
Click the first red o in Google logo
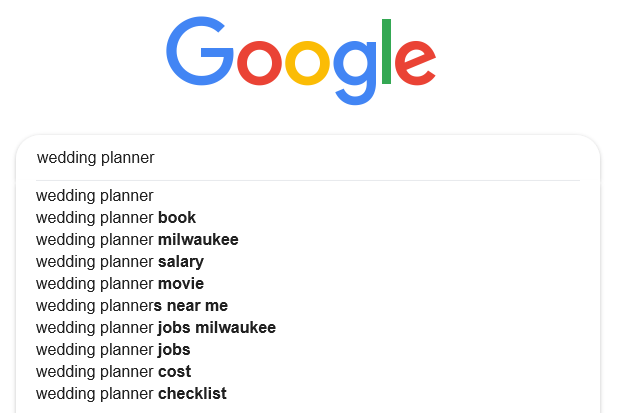(260, 63)
